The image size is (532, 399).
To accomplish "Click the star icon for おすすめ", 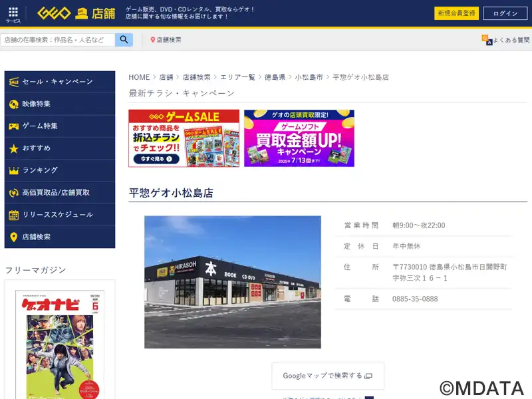I will (x=13, y=148).
